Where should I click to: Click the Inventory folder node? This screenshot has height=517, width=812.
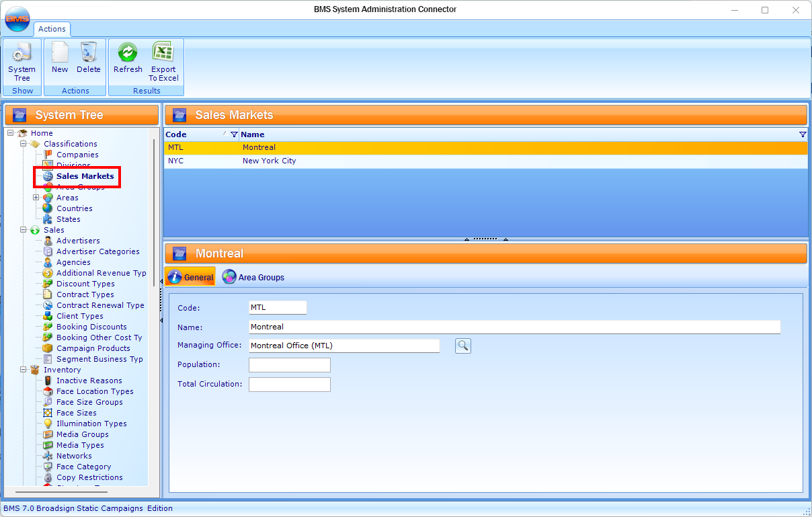(62, 370)
